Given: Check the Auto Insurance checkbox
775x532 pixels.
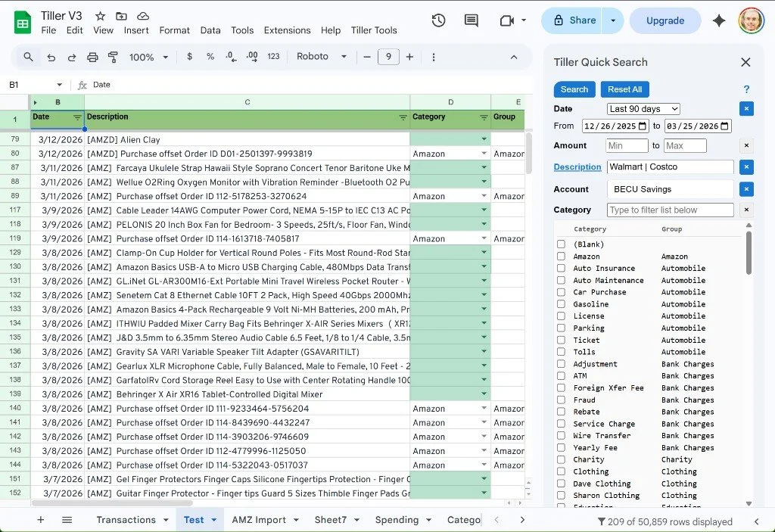Looking at the screenshot, I should [x=561, y=268].
